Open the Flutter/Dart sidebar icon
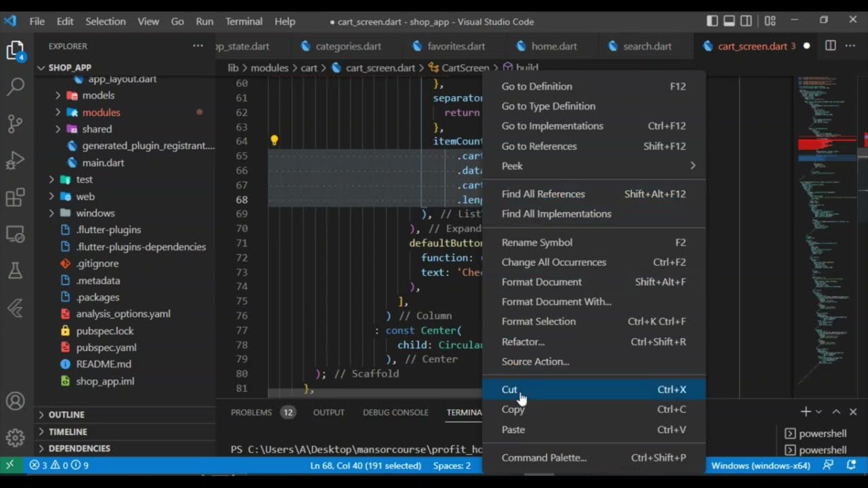The image size is (868, 488). click(15, 308)
